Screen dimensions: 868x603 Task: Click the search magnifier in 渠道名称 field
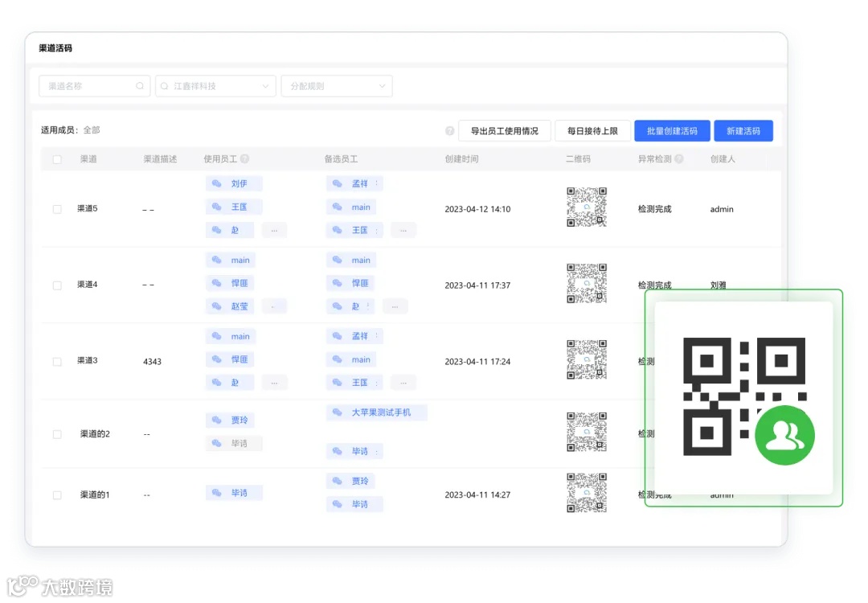pos(140,86)
